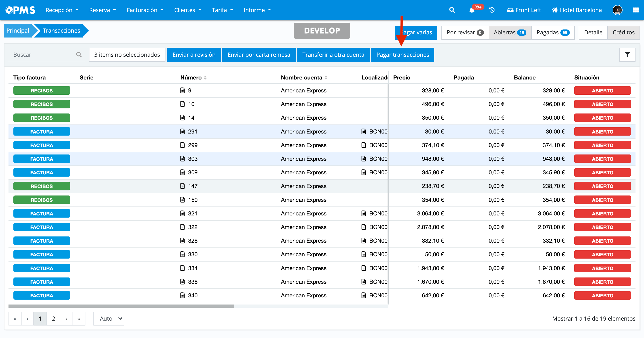Expand the Recepción dropdown menu
Screen dimensions: 644x338
(62, 10)
